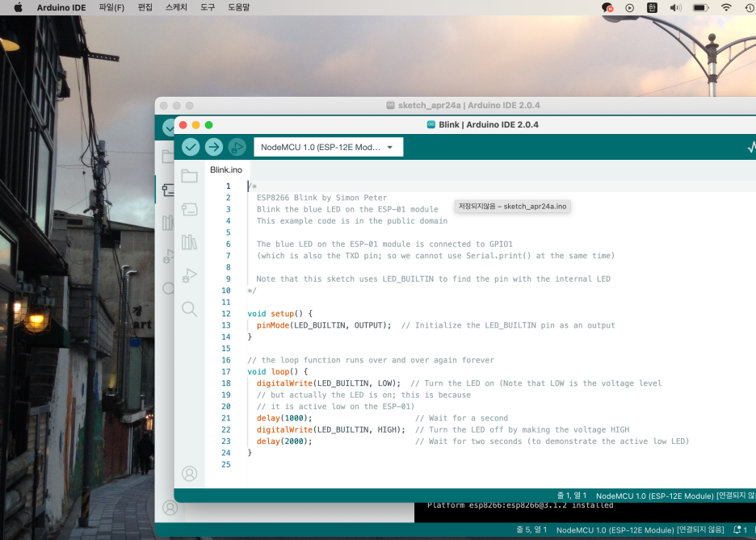Image resolution: width=756 pixels, height=540 pixels.
Task: Open the 편집 menu
Action: coord(145,7)
